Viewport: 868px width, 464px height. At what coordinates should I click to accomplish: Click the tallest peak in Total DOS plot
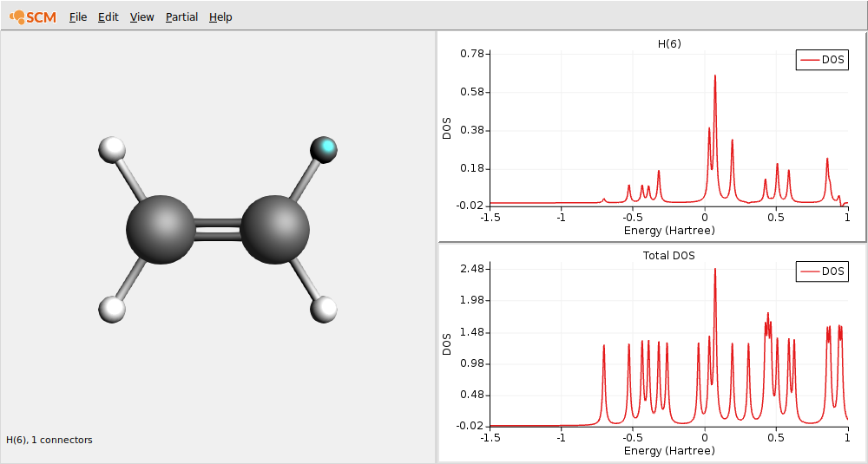coord(715,271)
